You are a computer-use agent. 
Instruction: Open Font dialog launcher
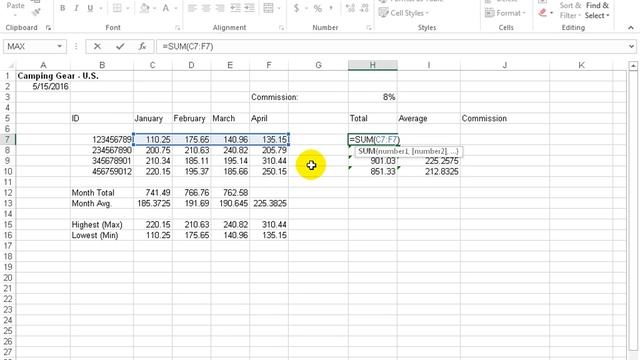[x=178, y=28]
